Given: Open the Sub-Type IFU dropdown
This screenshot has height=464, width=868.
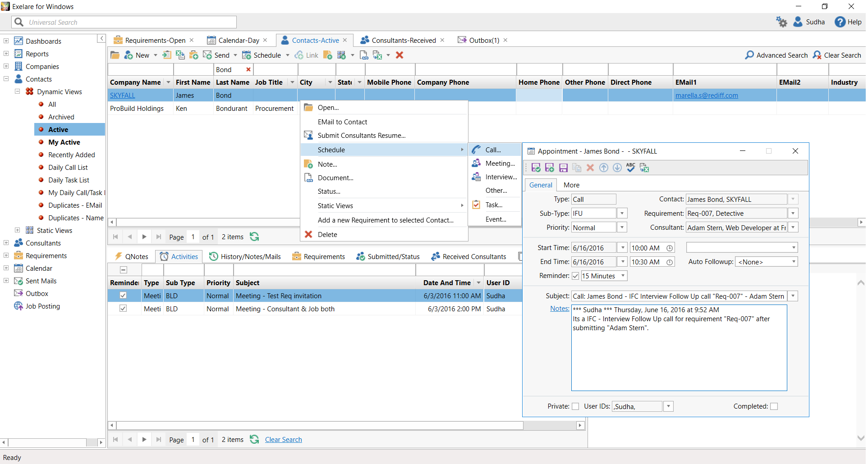Looking at the screenshot, I should [622, 213].
